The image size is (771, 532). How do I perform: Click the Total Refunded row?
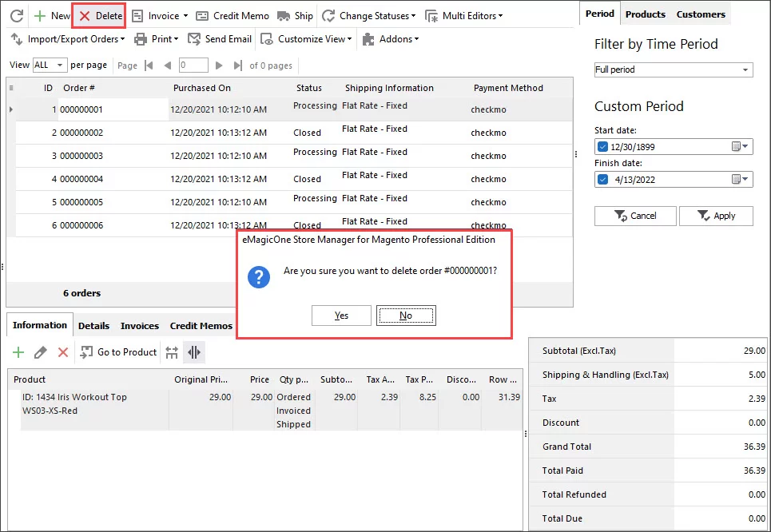tap(648, 494)
